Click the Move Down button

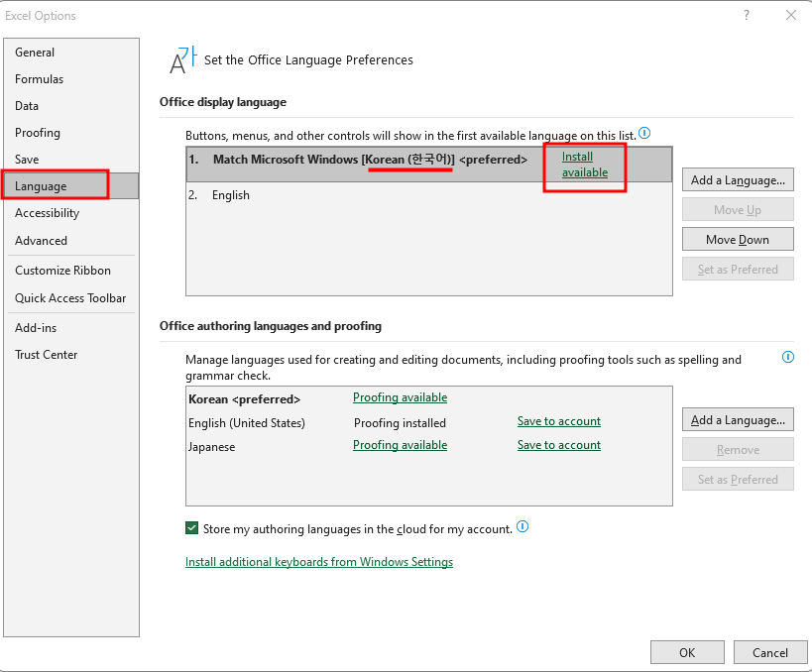click(x=738, y=239)
